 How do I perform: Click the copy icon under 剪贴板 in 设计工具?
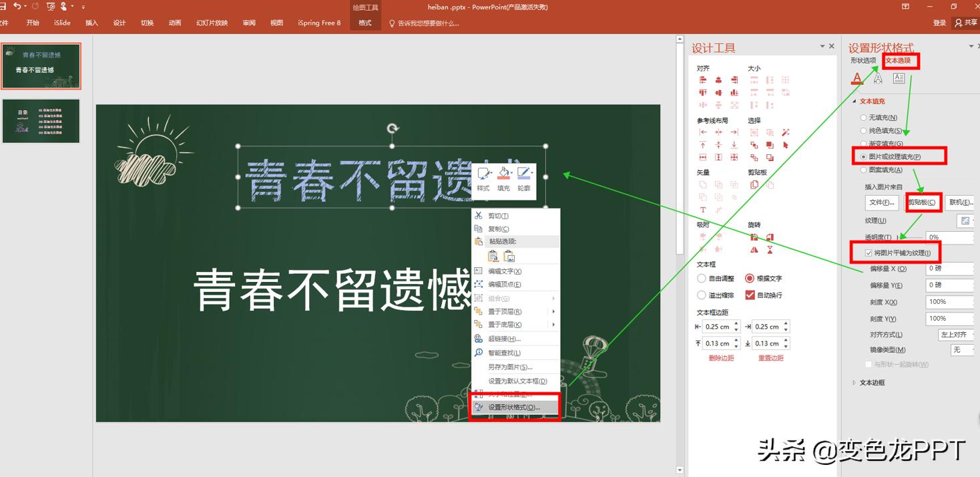(x=754, y=184)
